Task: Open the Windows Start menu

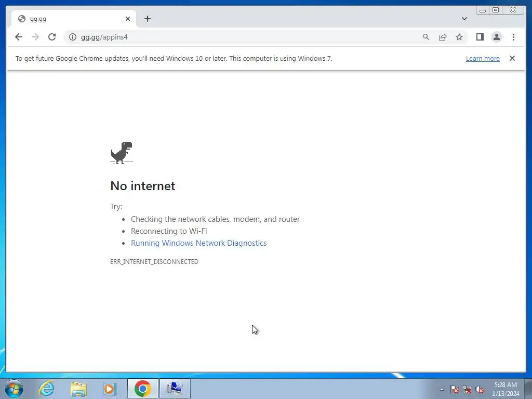Action: click(14, 389)
